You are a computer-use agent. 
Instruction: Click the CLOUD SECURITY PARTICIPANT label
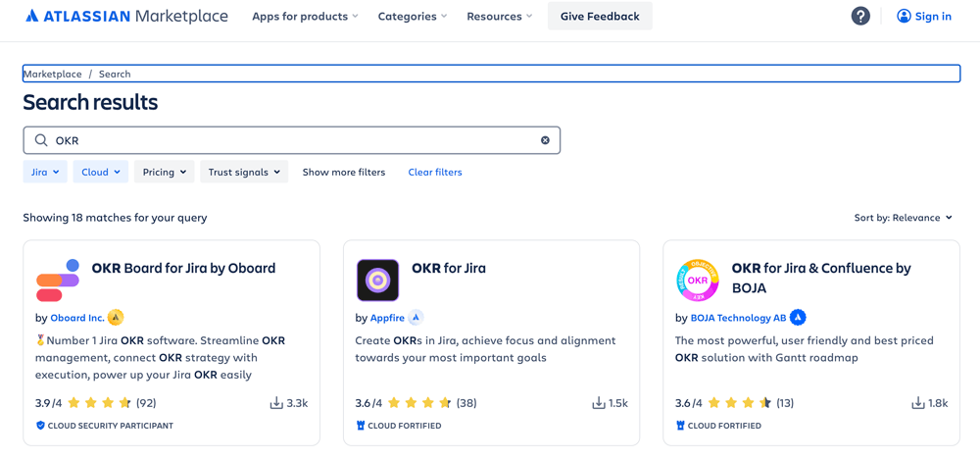point(111,426)
